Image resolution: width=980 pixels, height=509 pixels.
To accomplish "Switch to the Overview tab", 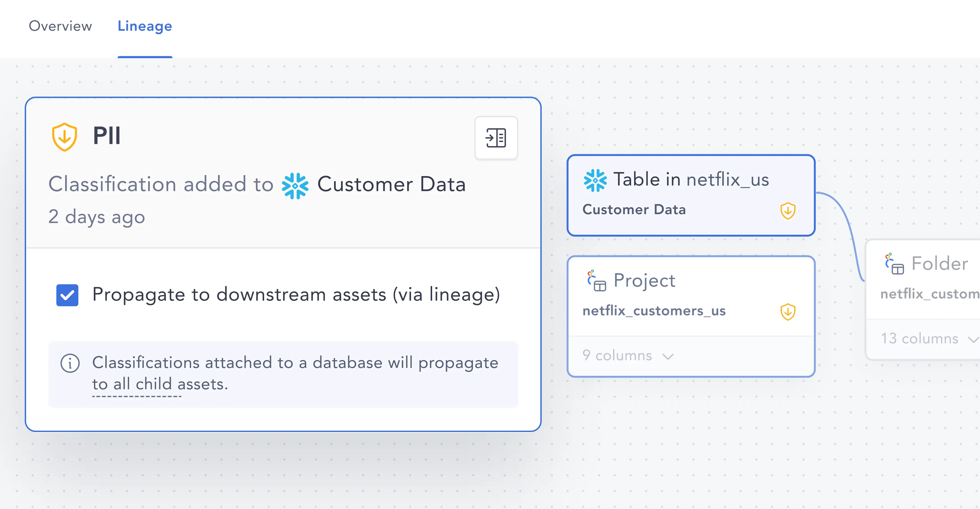I will coord(60,26).
